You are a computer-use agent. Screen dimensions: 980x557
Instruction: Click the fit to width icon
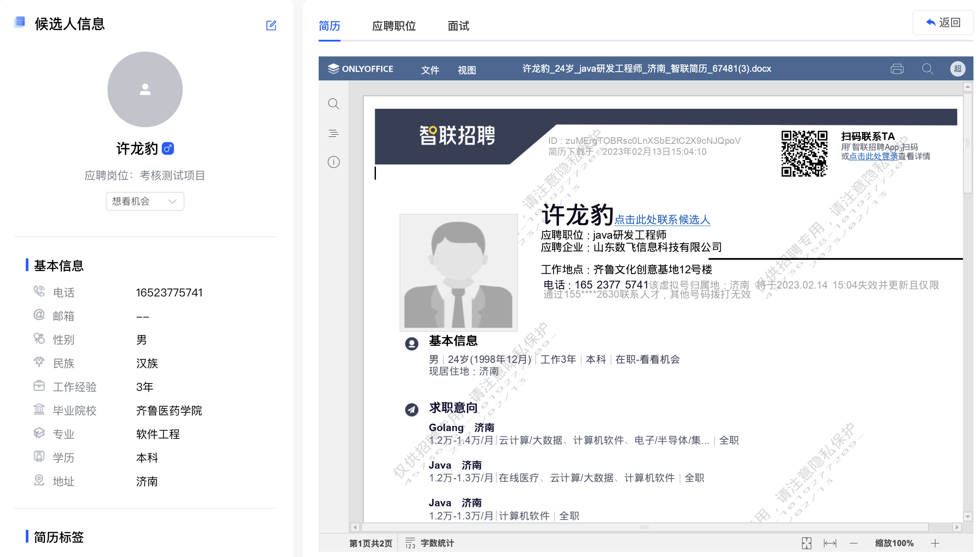click(x=830, y=543)
